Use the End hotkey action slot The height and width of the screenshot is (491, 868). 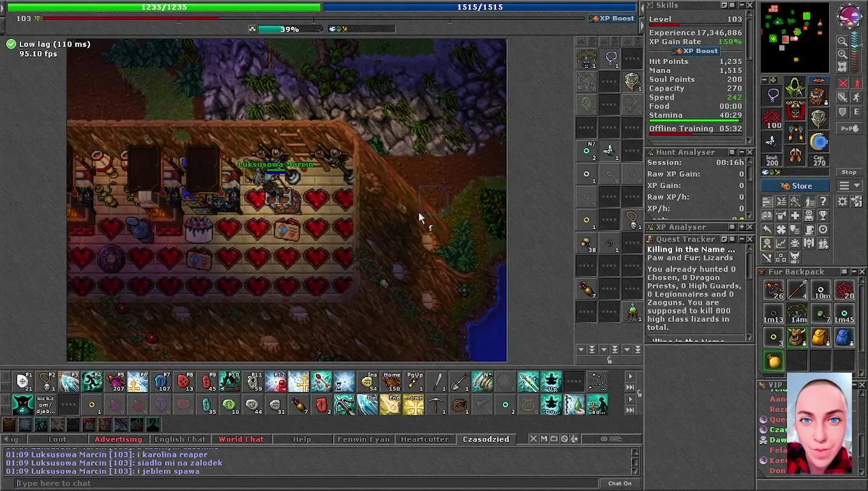pyautogui.click(x=391, y=404)
